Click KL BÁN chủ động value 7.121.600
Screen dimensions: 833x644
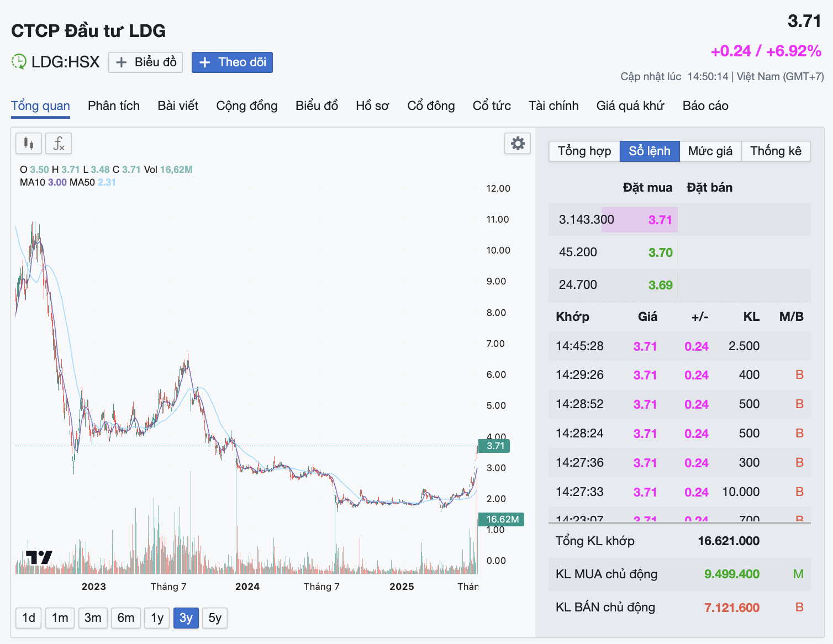coord(732,608)
